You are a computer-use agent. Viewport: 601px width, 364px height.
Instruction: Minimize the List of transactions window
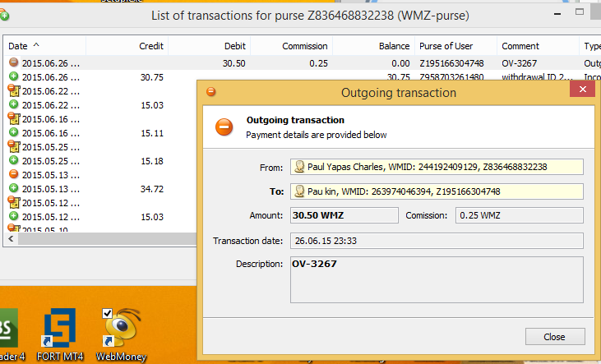(x=557, y=14)
